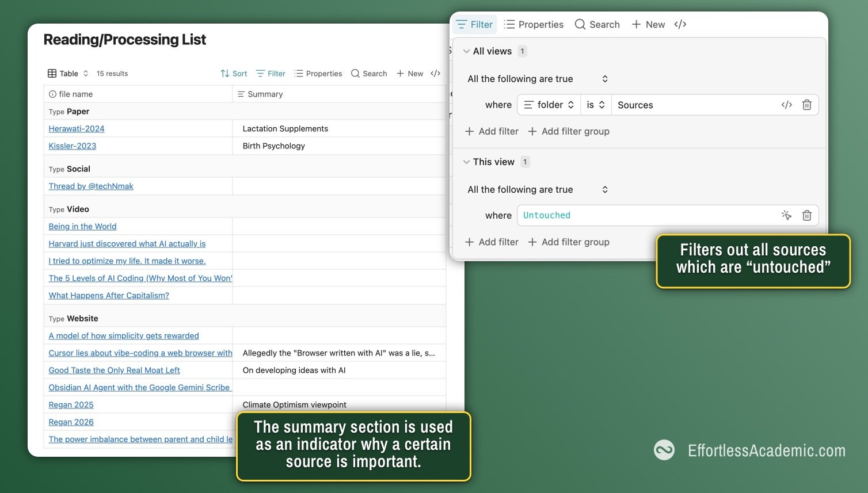The height and width of the screenshot is (493, 868).
Task: Click the Allegedly the Browser written with AI cell
Action: click(340, 353)
